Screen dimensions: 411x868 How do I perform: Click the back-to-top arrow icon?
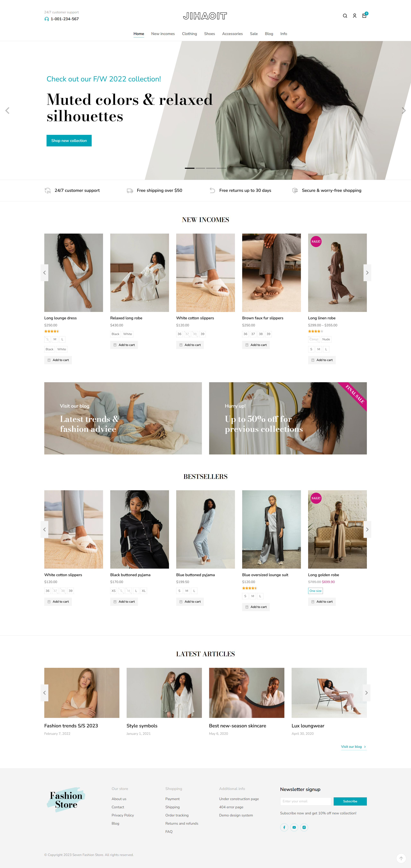401,858
